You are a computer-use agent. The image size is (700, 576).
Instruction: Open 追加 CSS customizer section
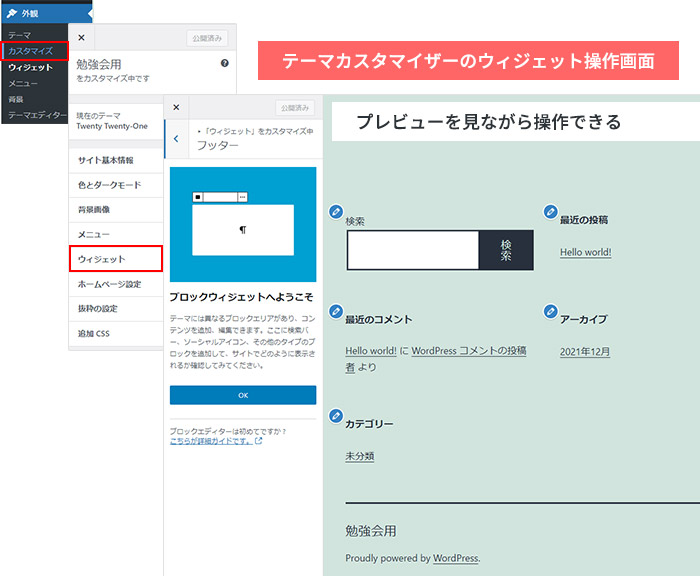point(116,334)
